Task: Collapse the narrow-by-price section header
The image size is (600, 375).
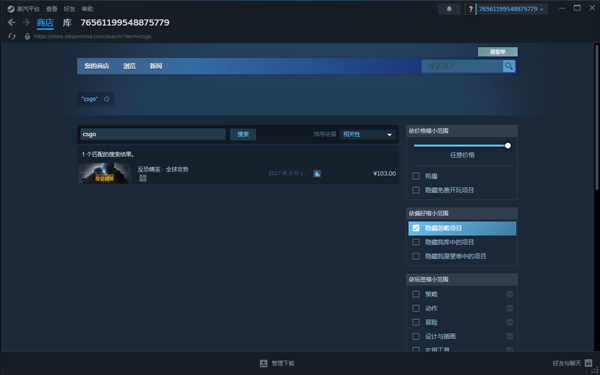Action: [462, 131]
